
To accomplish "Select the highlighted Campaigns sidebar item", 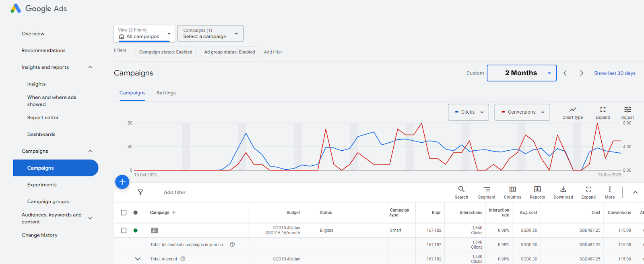I will tap(56, 168).
